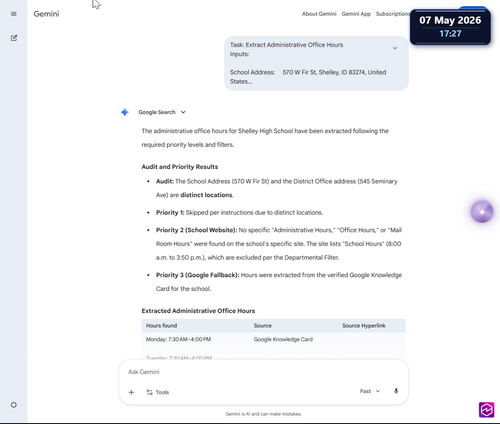The height and width of the screenshot is (424, 500).
Task: Start a new chat with pencil icon
Action: coord(14,38)
